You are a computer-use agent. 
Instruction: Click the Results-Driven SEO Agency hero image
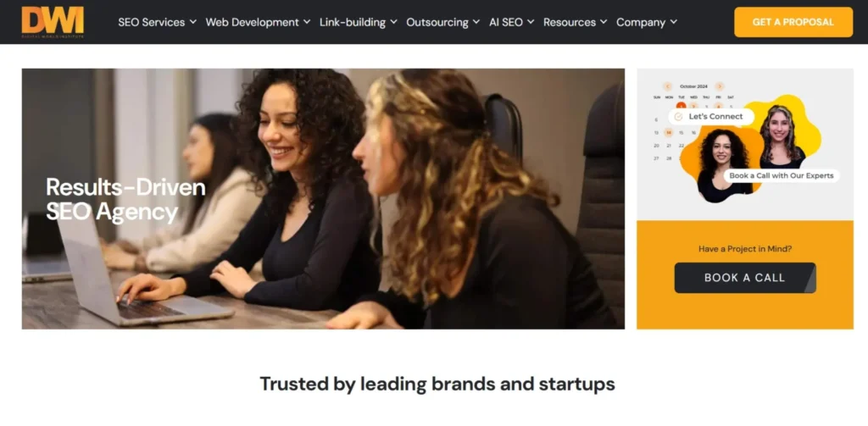click(323, 199)
